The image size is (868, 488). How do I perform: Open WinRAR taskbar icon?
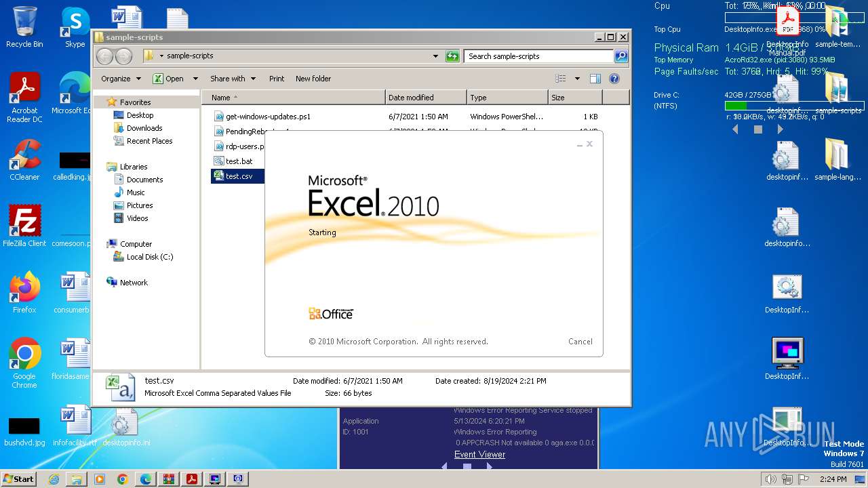(169, 479)
